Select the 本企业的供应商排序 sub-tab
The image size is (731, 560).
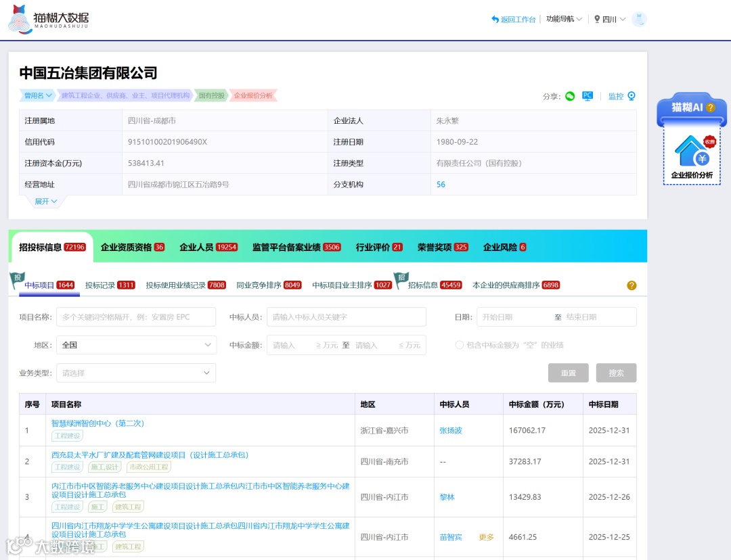[516, 285]
